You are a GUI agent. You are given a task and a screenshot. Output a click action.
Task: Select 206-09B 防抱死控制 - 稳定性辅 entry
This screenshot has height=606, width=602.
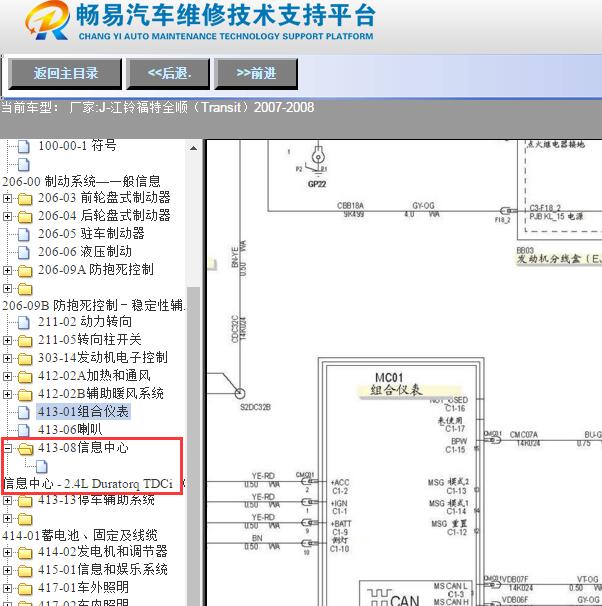coord(94,305)
